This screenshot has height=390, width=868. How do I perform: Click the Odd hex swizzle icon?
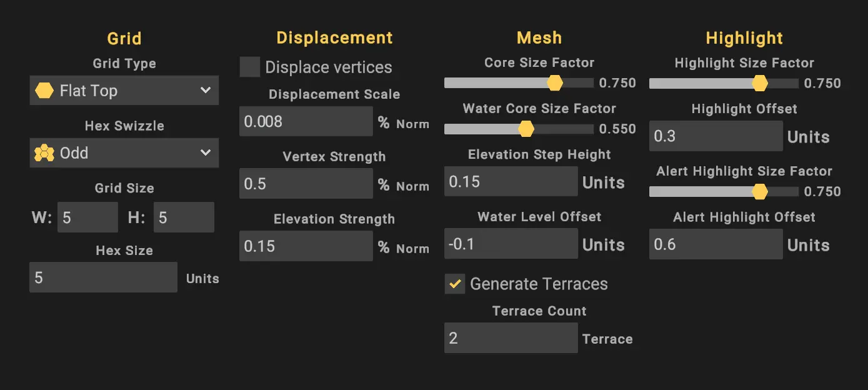(44, 153)
